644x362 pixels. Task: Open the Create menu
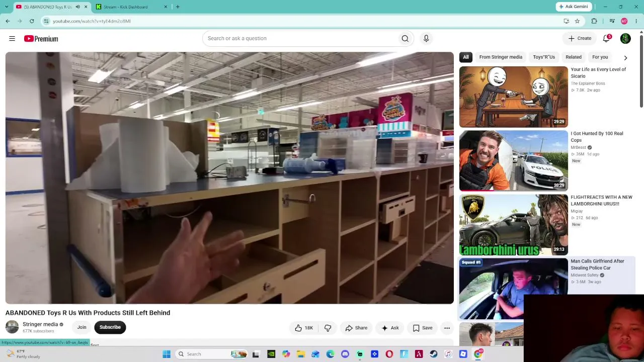580,39
